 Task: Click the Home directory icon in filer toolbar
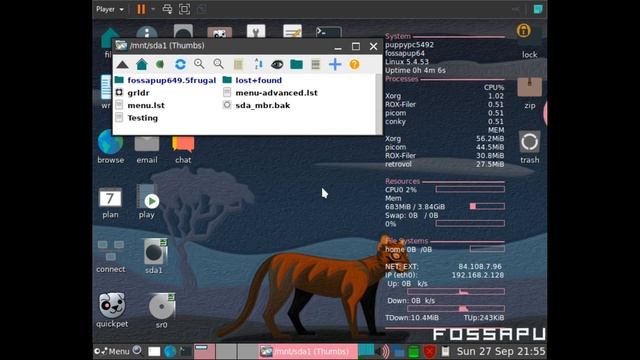click(142, 64)
